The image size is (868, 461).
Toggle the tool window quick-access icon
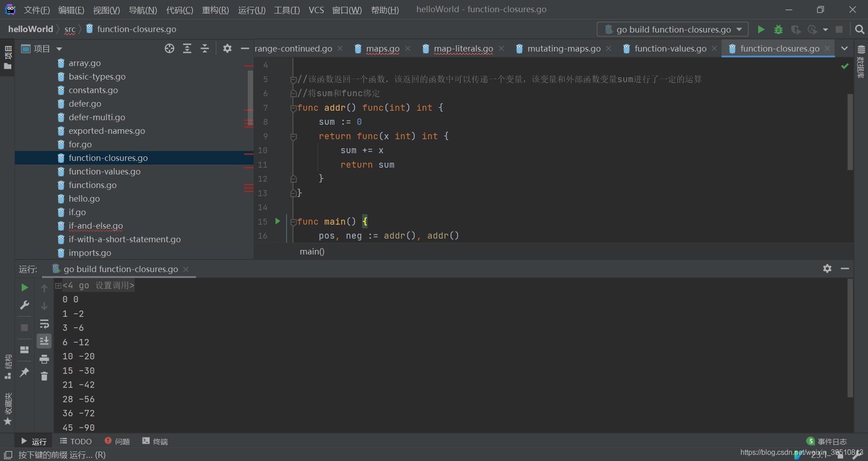coord(8,455)
